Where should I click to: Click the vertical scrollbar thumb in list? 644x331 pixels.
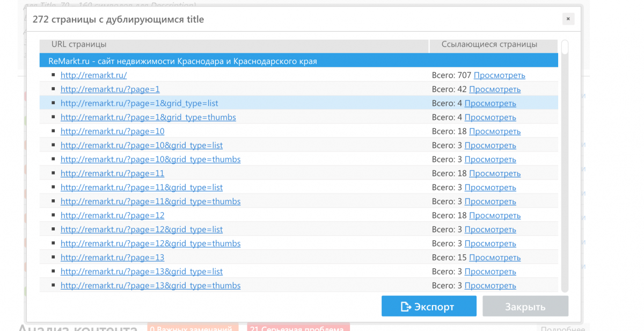click(565, 47)
